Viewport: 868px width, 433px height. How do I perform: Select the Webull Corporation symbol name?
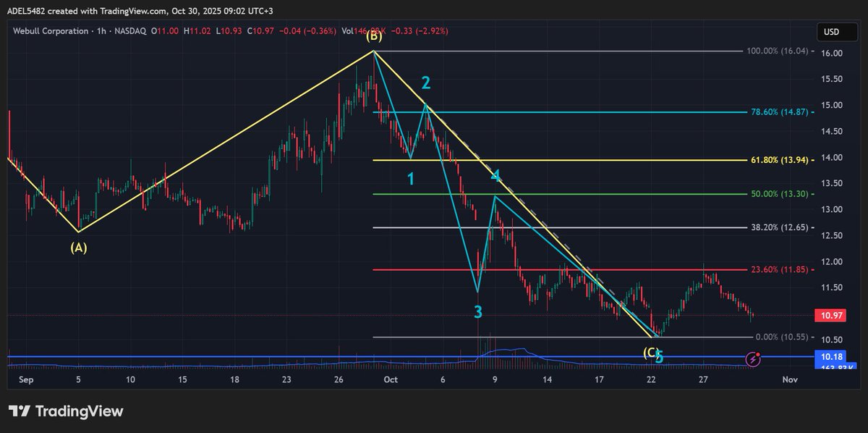click(50, 31)
